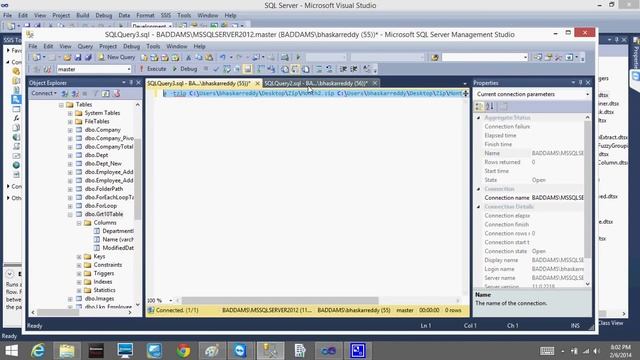
Task: Display the estimated execution plan
Action: pyautogui.click(x=227, y=69)
